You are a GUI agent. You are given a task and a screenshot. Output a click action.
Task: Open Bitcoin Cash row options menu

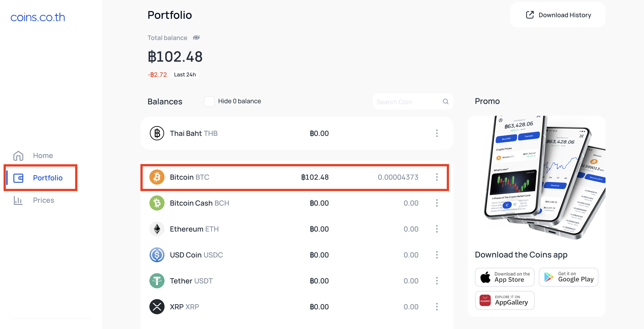pyautogui.click(x=437, y=203)
